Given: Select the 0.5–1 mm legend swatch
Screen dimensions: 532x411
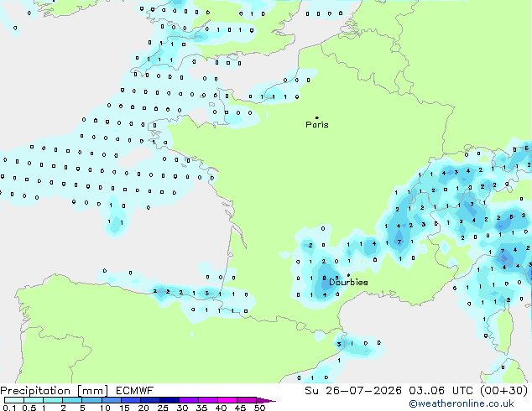Looking at the screenshot, I should (34, 400).
